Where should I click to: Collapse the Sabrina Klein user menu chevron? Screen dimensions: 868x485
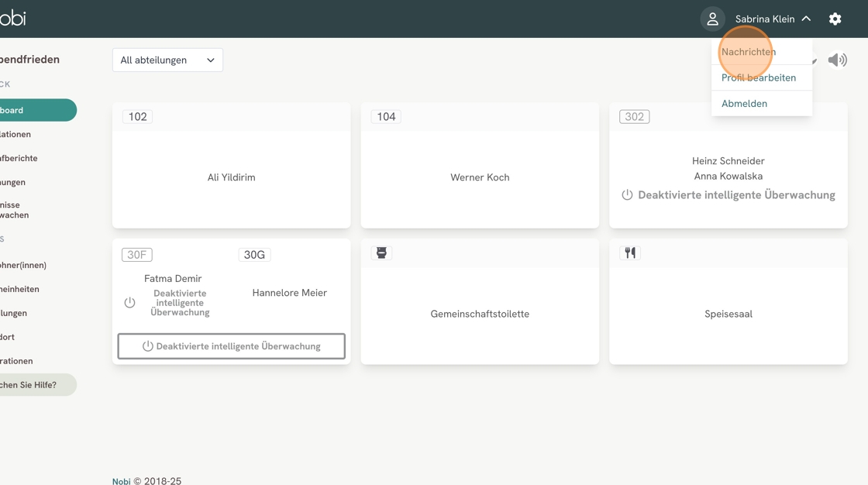coord(806,19)
